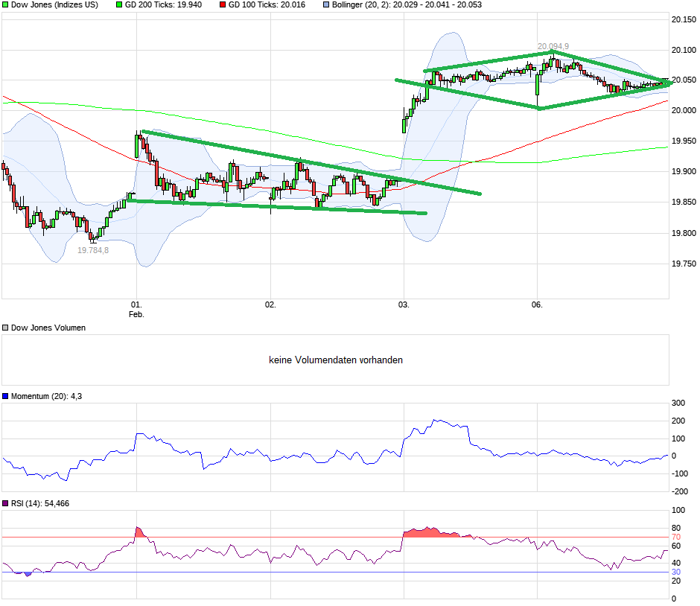
Task: Click the RSI axis value 100
Action: click(x=678, y=510)
